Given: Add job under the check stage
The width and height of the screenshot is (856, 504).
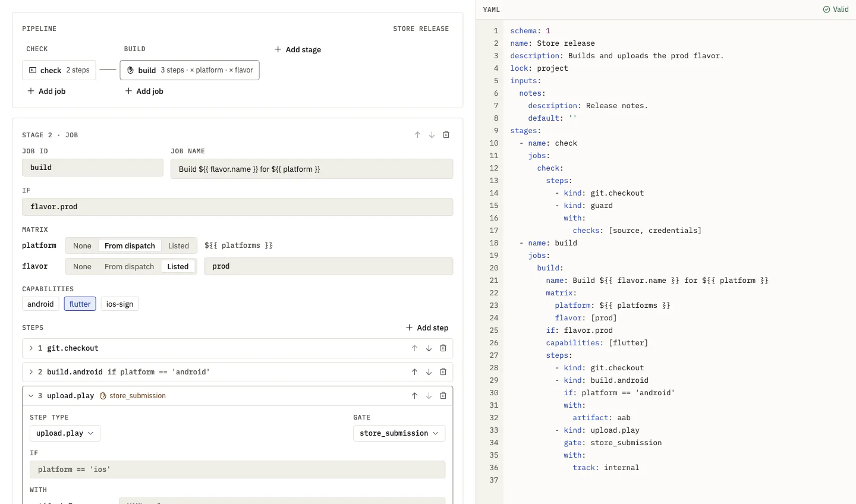Looking at the screenshot, I should pos(46,92).
